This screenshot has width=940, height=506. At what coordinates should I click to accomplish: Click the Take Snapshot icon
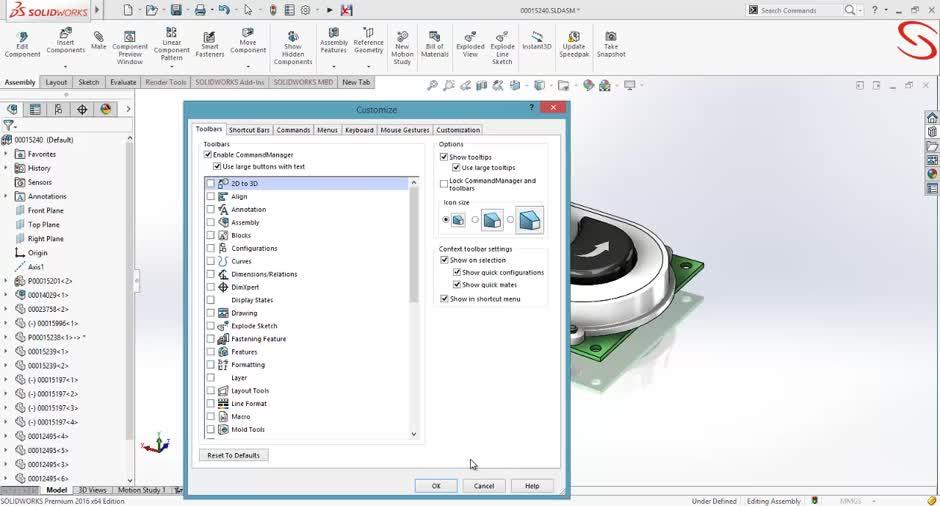pos(611,42)
